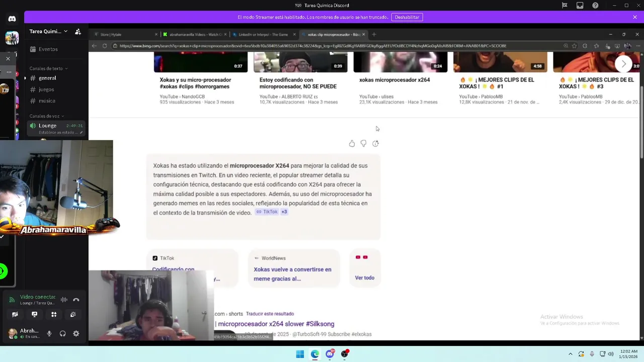The height and width of the screenshot is (362, 644).
Task: Dismiss the Streamer mode banner
Action: click(635, 17)
